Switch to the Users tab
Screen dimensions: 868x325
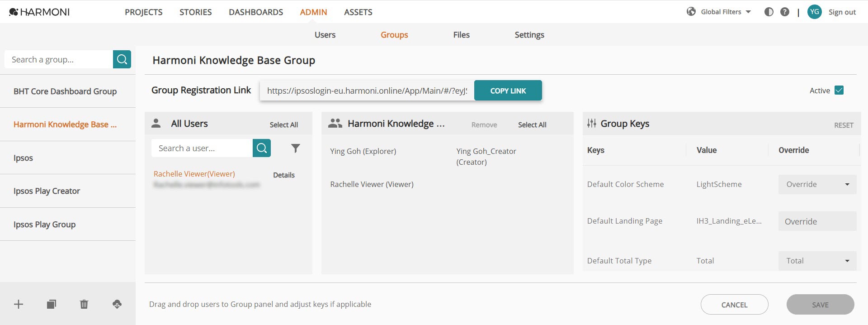pos(325,35)
